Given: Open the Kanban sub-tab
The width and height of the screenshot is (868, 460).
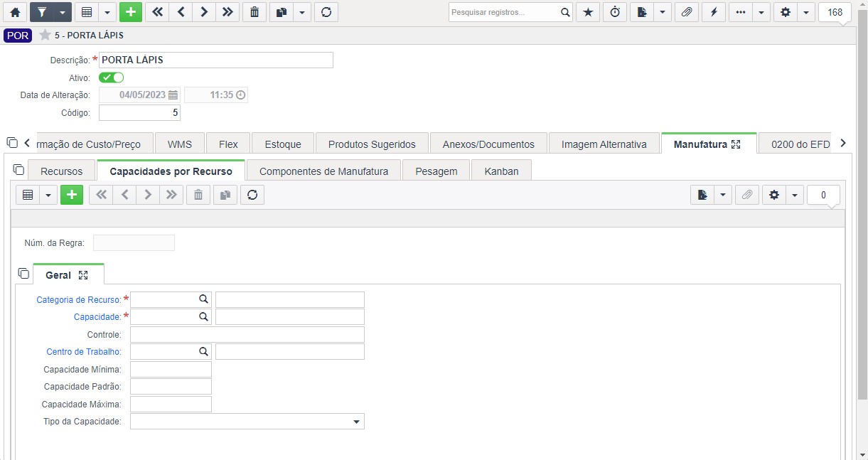Looking at the screenshot, I should coord(501,171).
